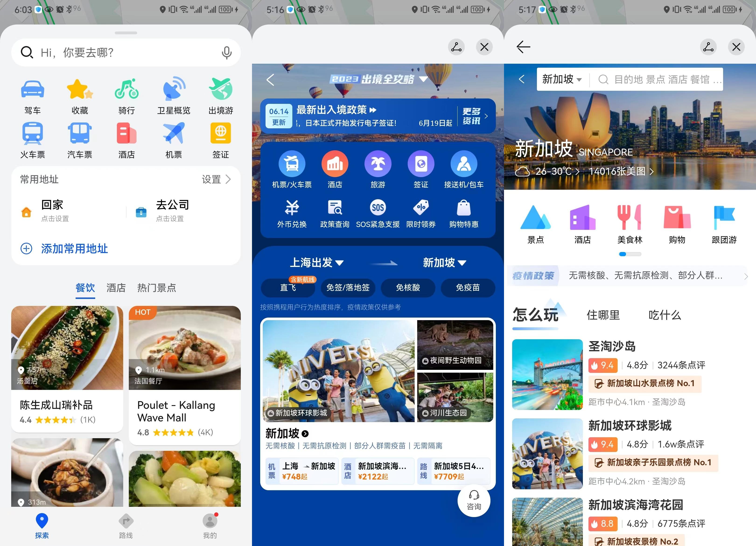This screenshot has height=546, width=756.
Task: Select 吃什么 tab
Action: point(665,315)
